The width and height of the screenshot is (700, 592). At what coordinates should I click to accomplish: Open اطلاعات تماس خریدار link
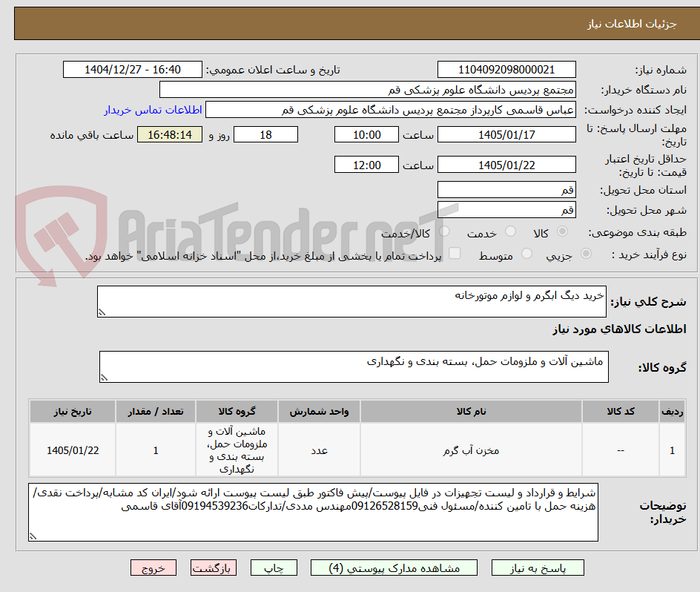click(153, 110)
